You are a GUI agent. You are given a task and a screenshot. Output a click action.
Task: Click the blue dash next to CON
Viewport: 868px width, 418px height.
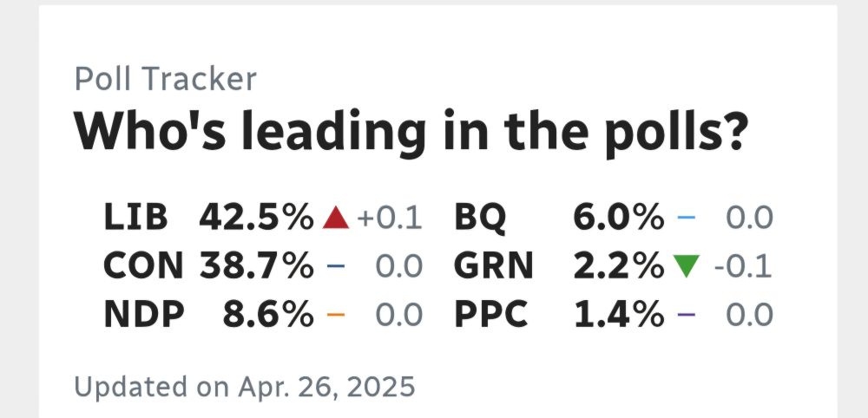tap(336, 266)
